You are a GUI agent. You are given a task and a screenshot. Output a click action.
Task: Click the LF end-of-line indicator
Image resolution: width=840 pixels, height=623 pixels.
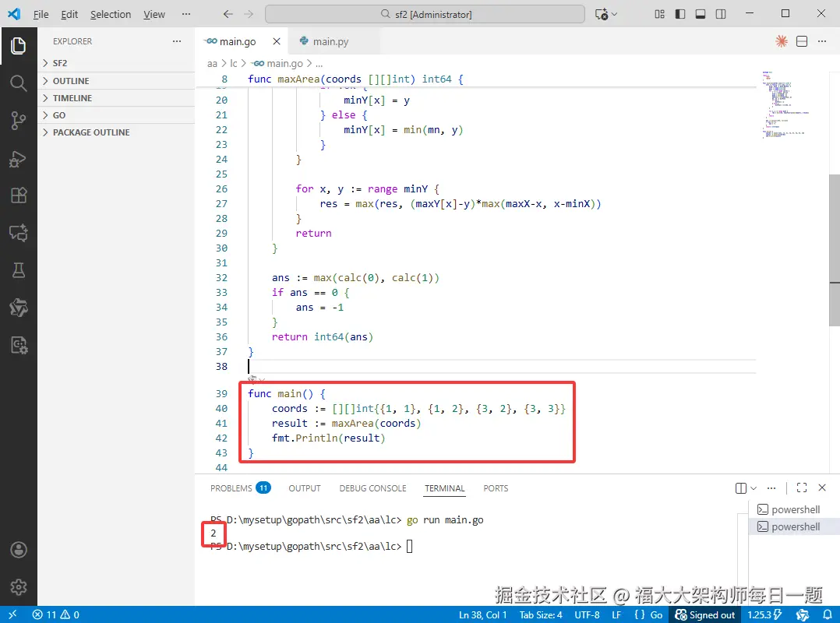tap(616, 614)
